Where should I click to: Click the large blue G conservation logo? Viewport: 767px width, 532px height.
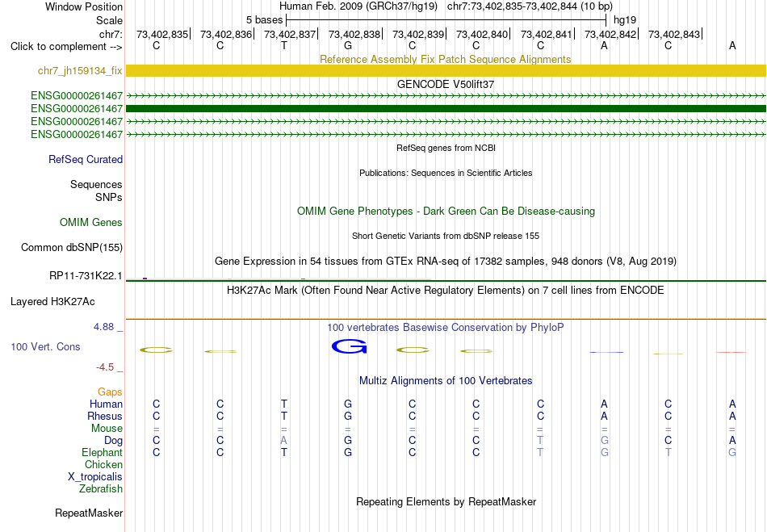[349, 346]
